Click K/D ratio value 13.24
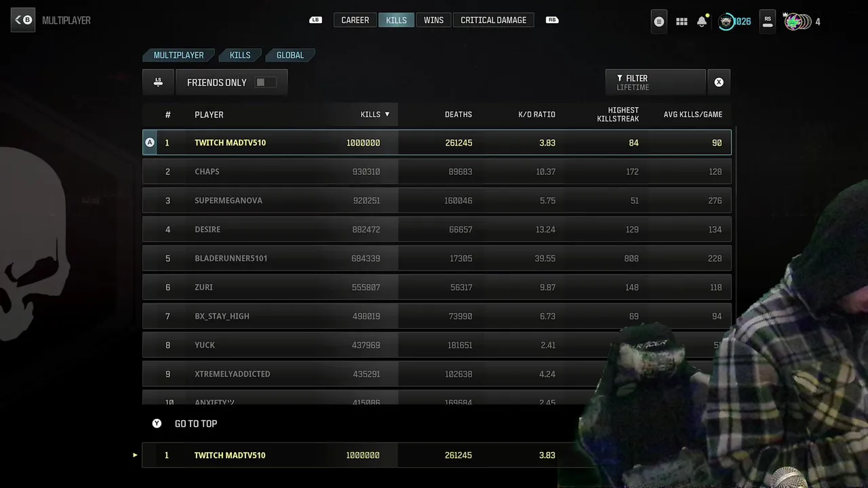 click(545, 229)
